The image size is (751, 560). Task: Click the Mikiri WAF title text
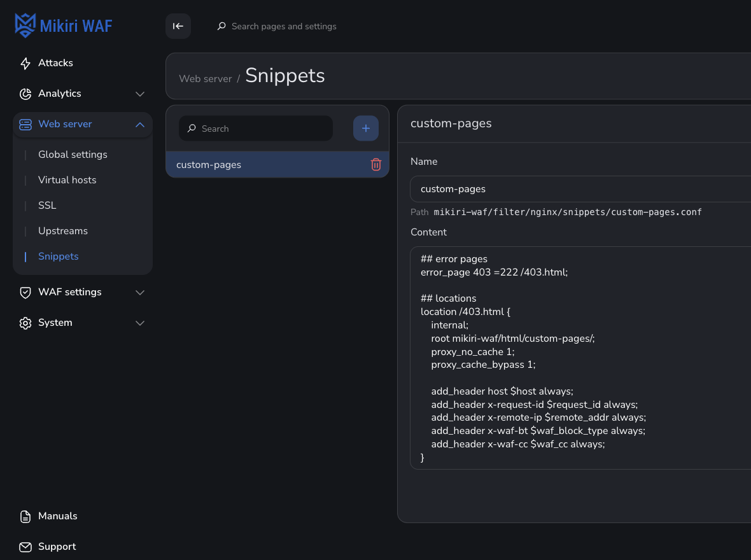click(x=76, y=26)
